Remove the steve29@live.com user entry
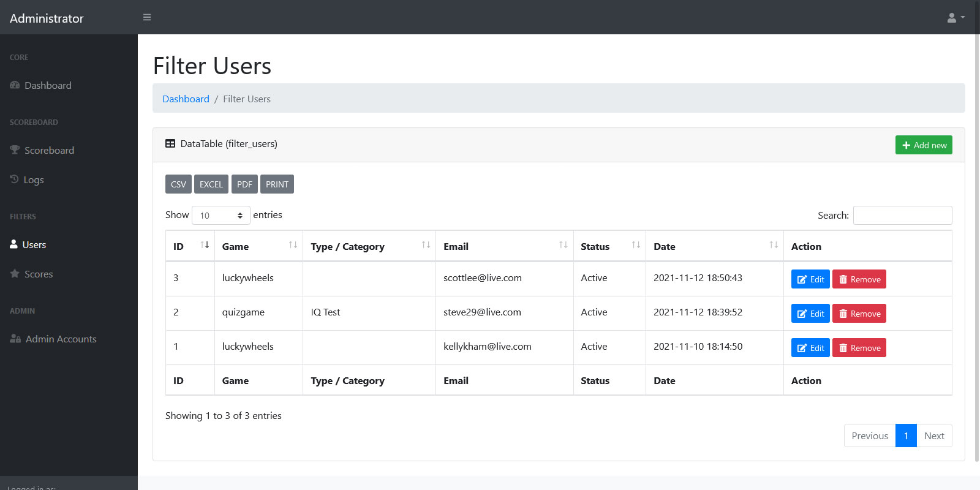 [859, 314]
